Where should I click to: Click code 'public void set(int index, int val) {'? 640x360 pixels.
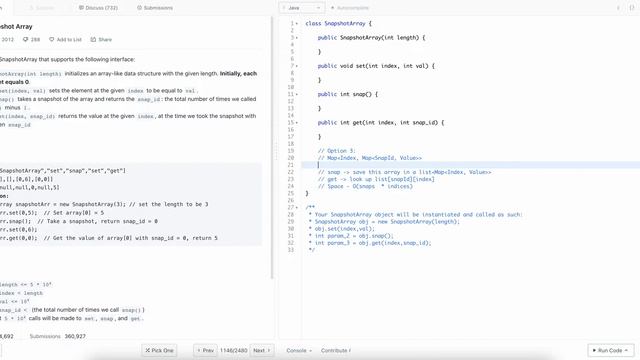coord(376,66)
